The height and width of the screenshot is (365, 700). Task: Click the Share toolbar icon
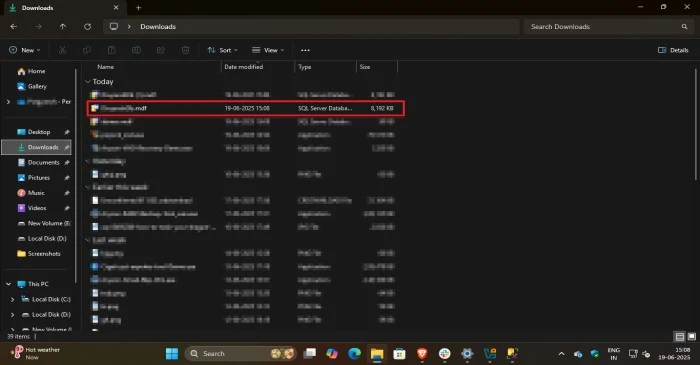point(161,50)
